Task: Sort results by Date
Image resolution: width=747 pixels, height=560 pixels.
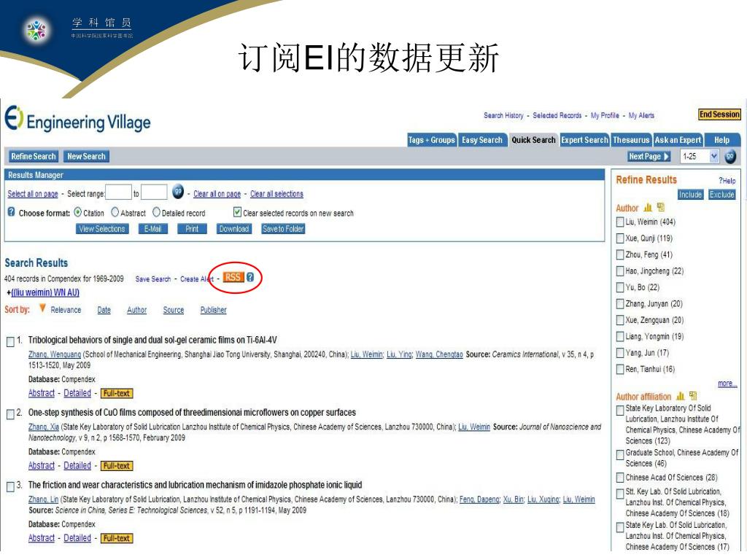Action: point(104,310)
